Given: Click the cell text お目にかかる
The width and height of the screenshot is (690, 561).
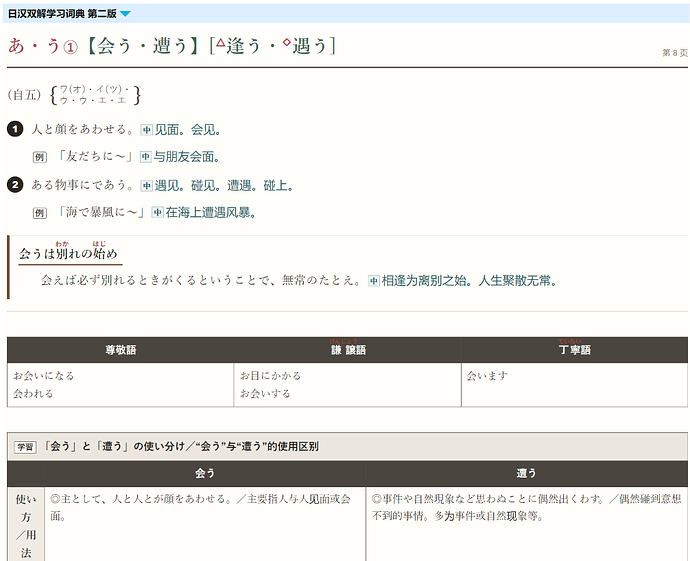Looking at the screenshot, I should pos(270,376).
